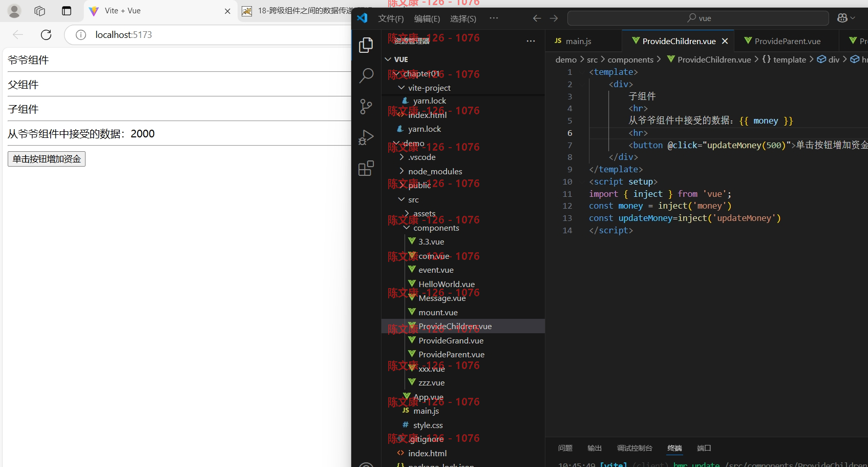Open browser profile avatar

[14, 11]
